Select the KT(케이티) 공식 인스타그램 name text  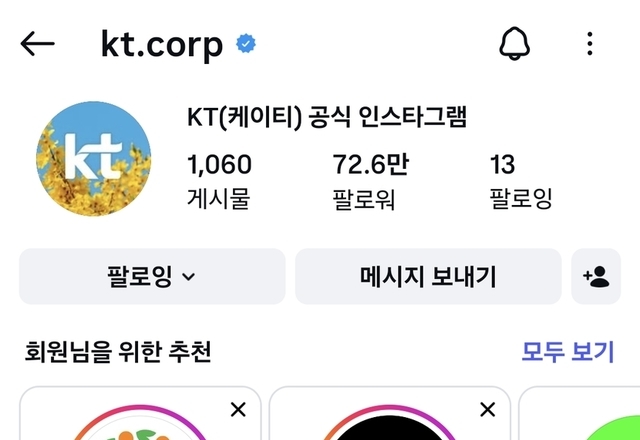pos(327,118)
